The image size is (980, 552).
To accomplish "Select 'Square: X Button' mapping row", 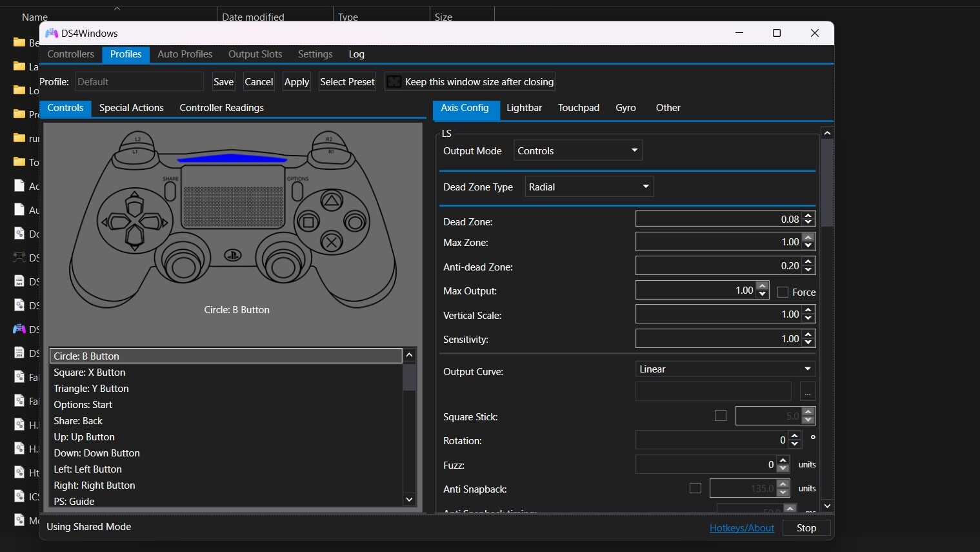I will (226, 373).
